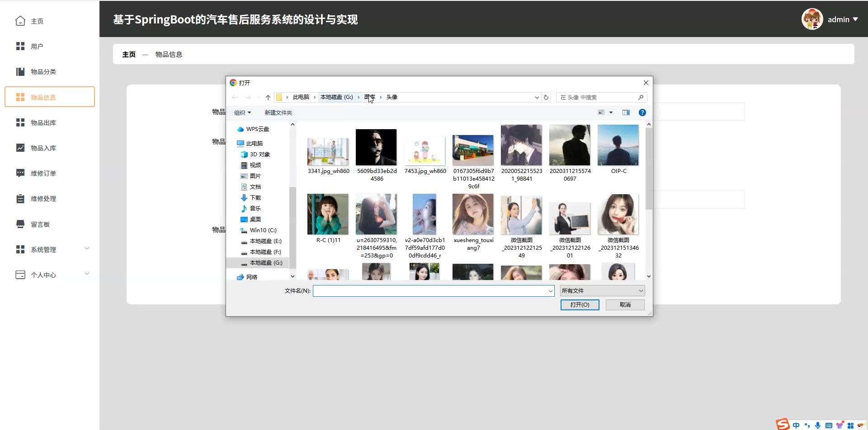Open the view options dropdown arrow
Screen dimensions: 868x430
(611, 112)
